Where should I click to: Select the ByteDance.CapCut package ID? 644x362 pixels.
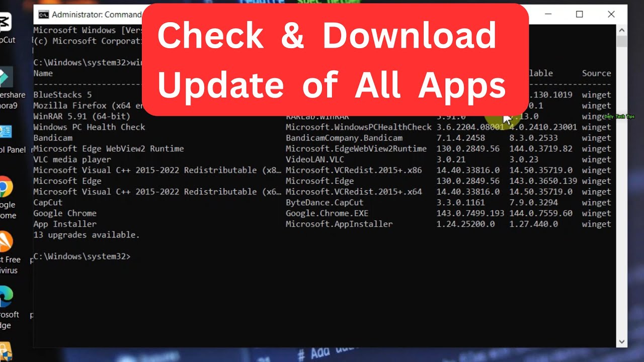click(325, 203)
